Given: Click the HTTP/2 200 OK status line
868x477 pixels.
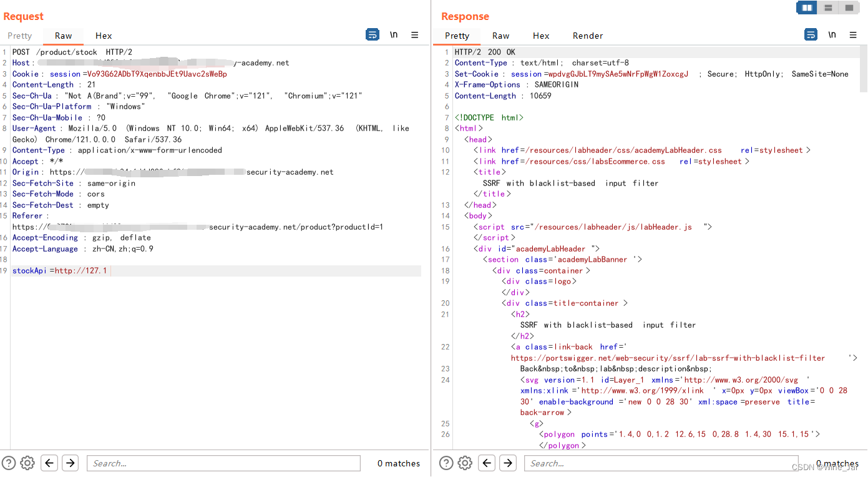Looking at the screenshot, I should (485, 52).
